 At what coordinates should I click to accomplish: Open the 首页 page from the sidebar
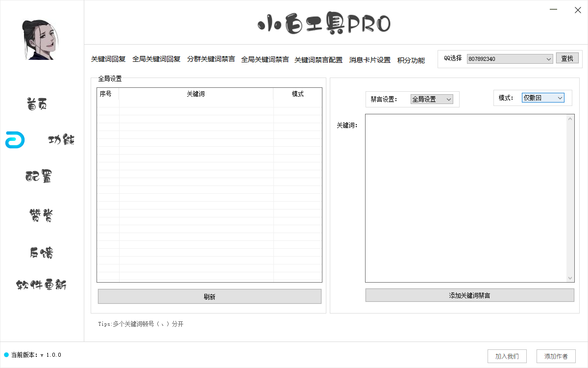coord(36,103)
